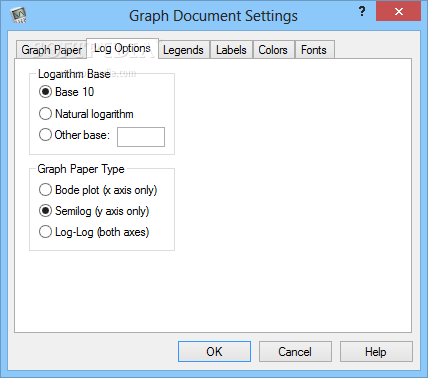Open the Fonts tab
Screen dimensions: 428x378
(314, 50)
